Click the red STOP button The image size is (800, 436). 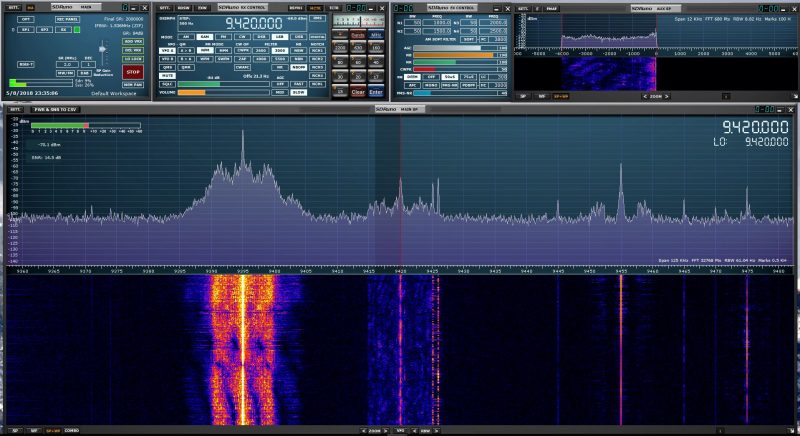(133, 72)
